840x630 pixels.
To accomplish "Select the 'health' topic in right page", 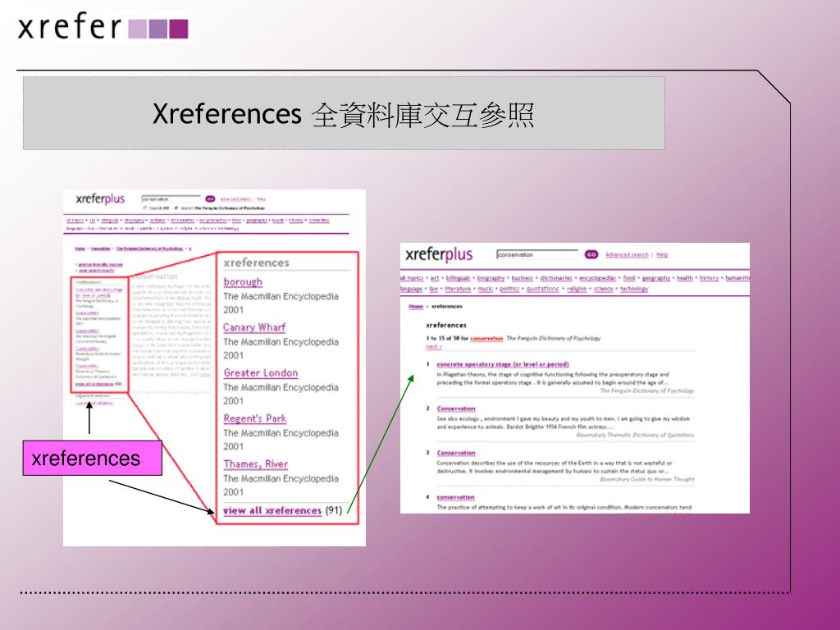I will [x=685, y=277].
